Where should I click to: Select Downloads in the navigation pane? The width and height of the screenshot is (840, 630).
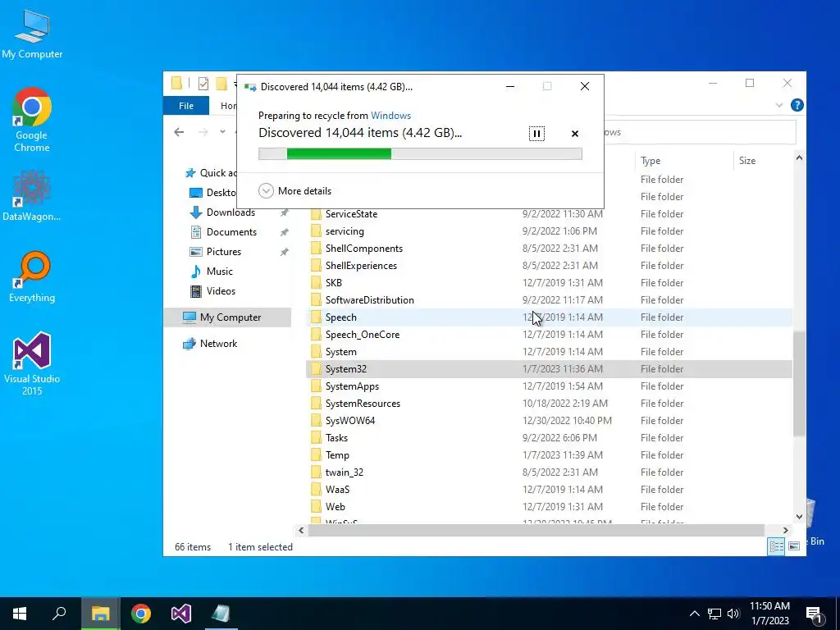pyautogui.click(x=231, y=212)
